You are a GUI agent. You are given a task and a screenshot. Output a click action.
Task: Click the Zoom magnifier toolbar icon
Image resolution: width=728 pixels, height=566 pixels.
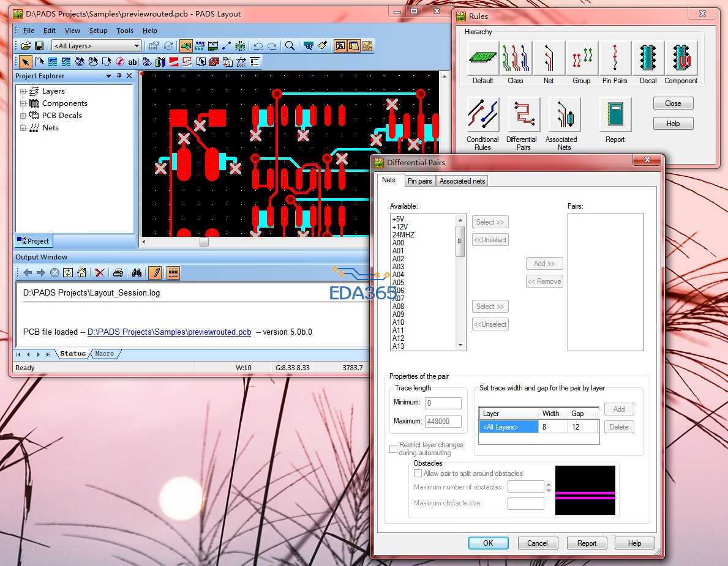[x=290, y=46]
